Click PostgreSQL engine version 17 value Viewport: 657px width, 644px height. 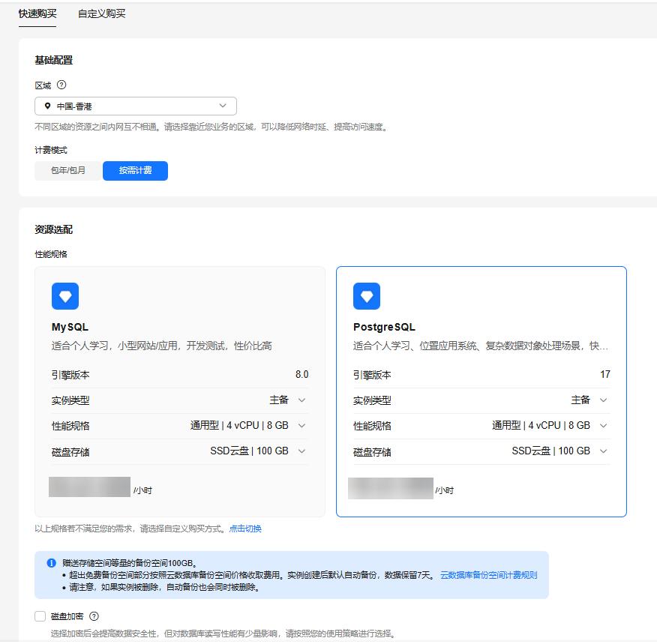coord(605,374)
